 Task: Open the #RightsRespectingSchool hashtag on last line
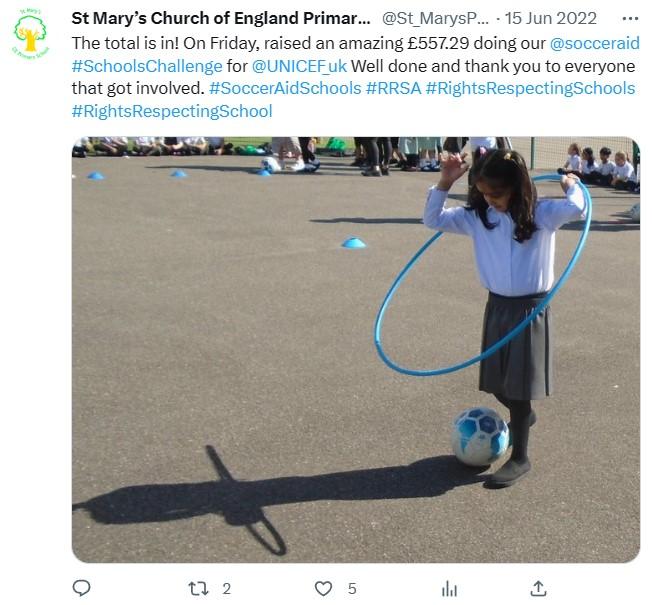click(171, 111)
